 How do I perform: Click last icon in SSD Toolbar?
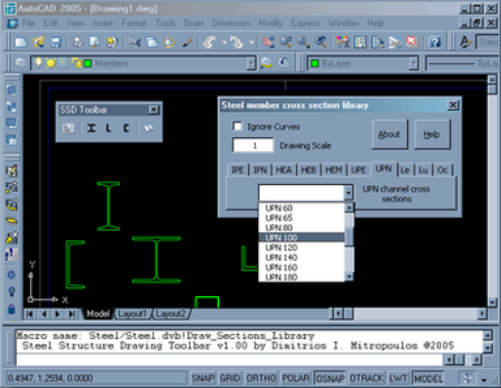[x=149, y=128]
